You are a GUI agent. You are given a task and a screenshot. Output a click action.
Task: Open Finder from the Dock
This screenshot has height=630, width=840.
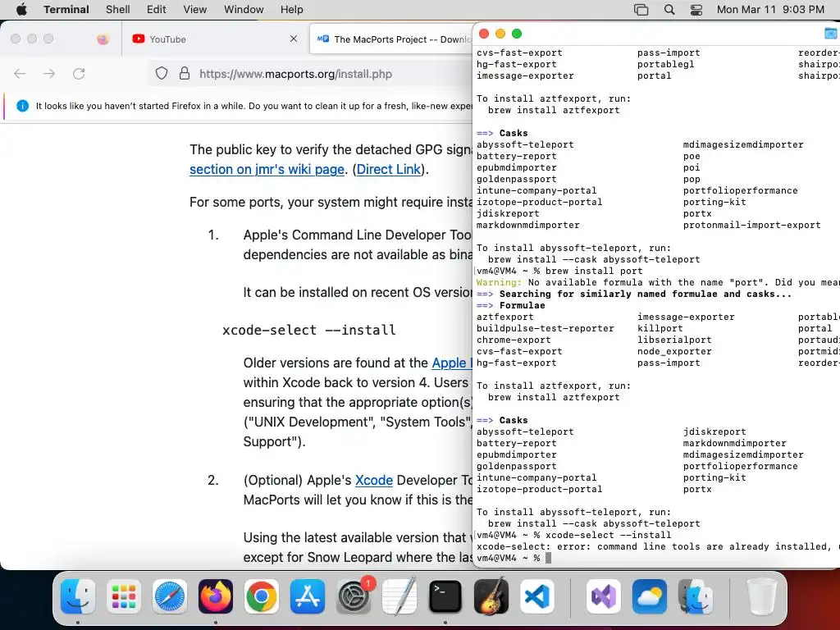click(78, 596)
